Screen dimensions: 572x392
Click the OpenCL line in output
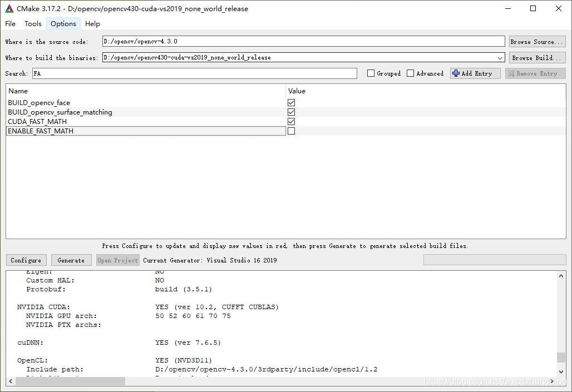(115, 361)
